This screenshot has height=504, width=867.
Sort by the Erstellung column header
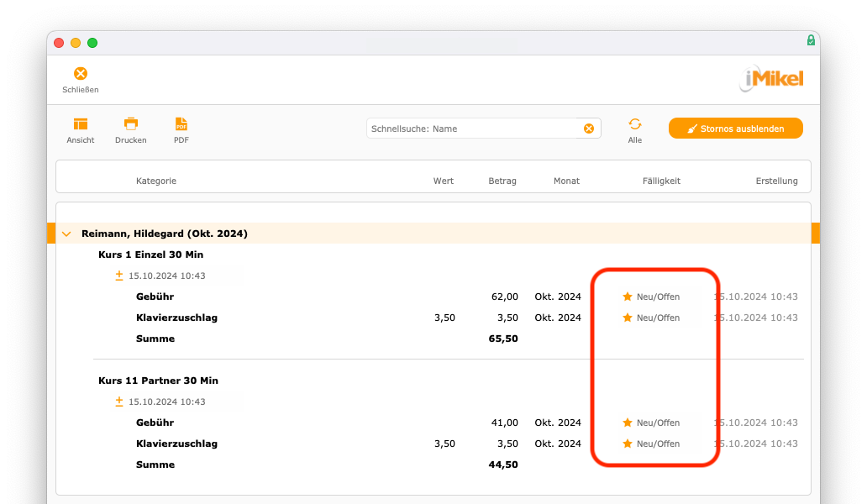point(777,181)
